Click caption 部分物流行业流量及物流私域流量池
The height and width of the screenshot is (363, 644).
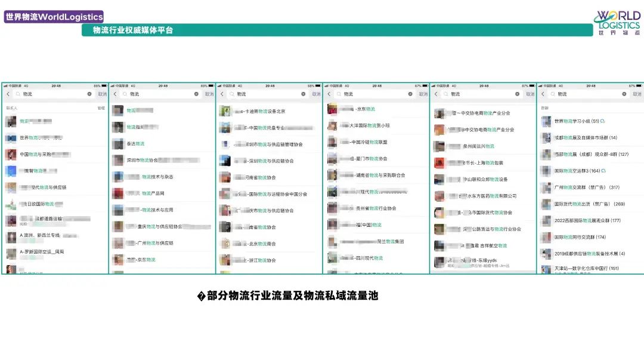pos(292,296)
